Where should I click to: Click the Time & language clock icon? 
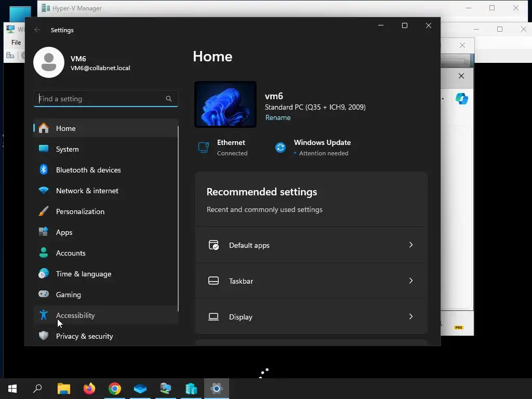coord(44,273)
